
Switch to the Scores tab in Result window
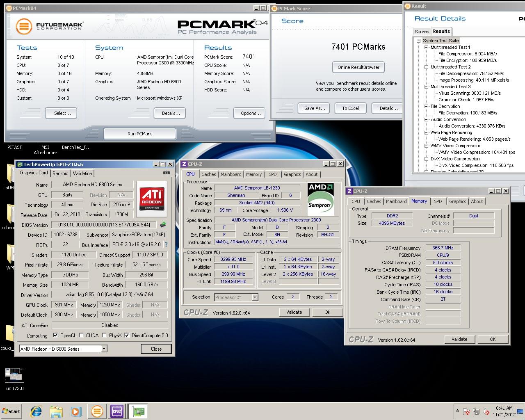(422, 32)
